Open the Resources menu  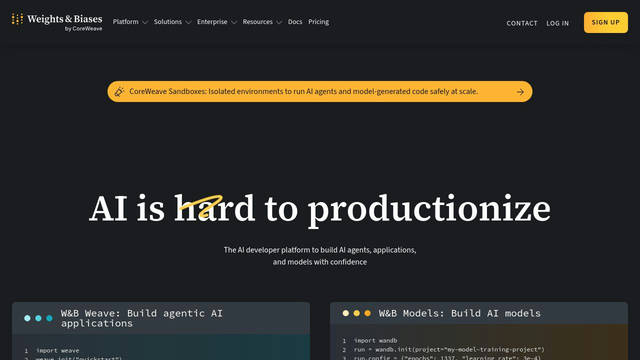tap(258, 22)
